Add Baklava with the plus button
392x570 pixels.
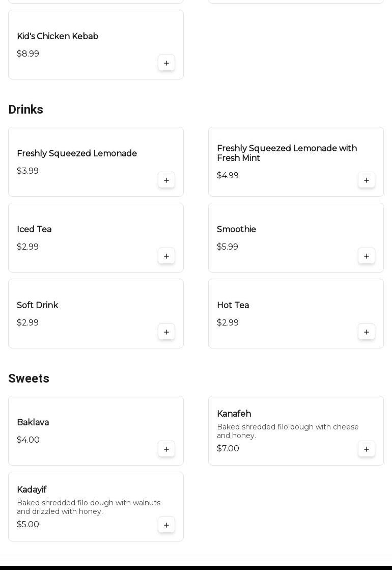pyautogui.click(x=166, y=449)
